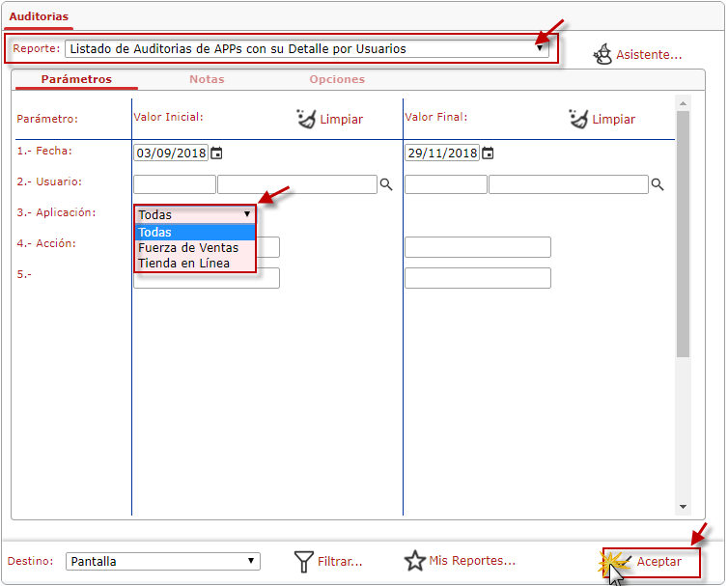Click the initial Usuario name field
The height and width of the screenshot is (586, 728).
(297, 184)
